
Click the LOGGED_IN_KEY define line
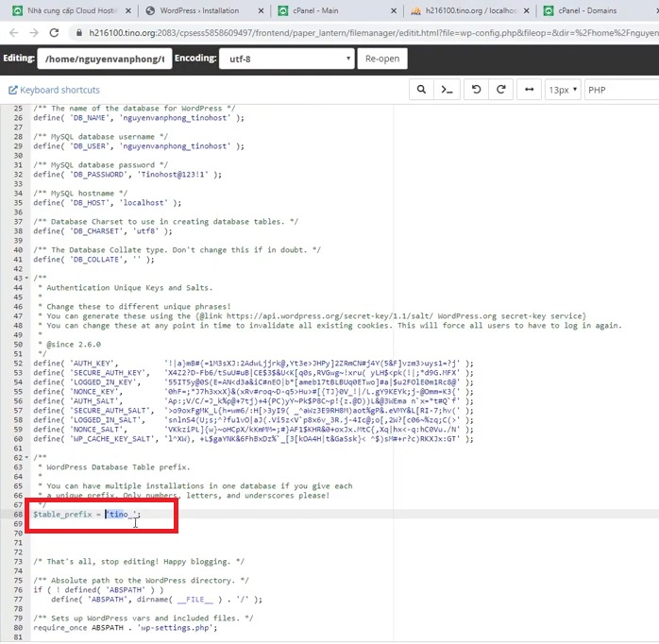point(253,382)
